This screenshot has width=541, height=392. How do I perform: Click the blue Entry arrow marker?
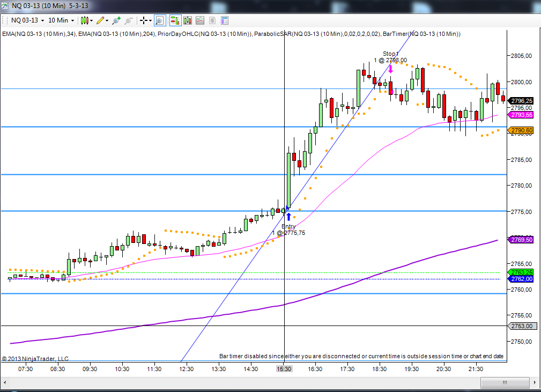(x=289, y=217)
